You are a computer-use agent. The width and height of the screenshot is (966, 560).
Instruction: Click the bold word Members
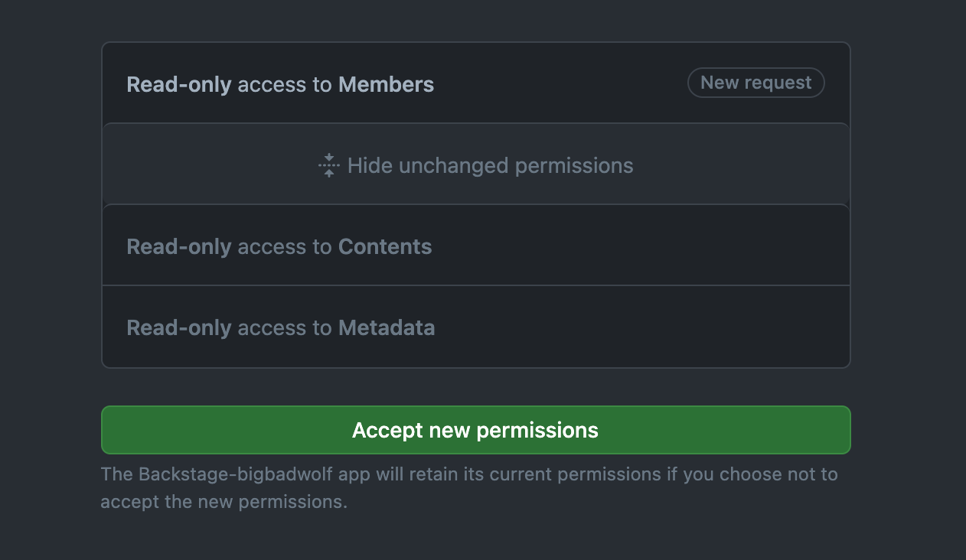pos(386,84)
